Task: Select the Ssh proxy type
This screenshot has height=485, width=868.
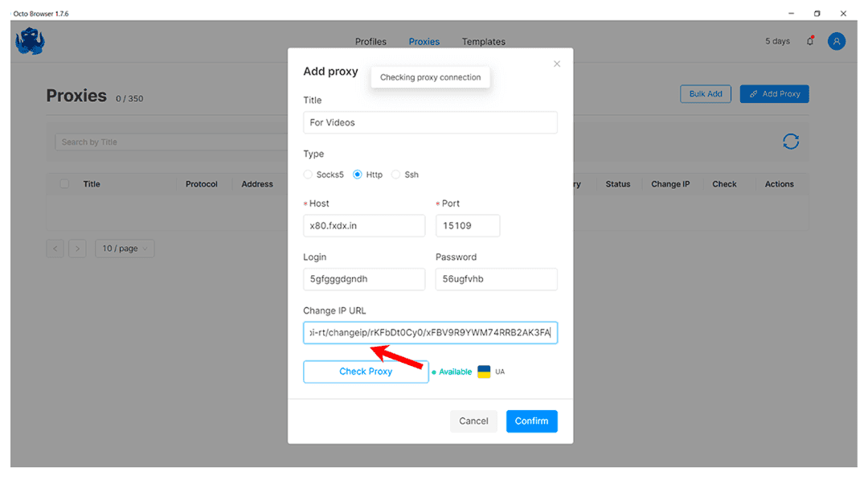Action: coord(395,175)
